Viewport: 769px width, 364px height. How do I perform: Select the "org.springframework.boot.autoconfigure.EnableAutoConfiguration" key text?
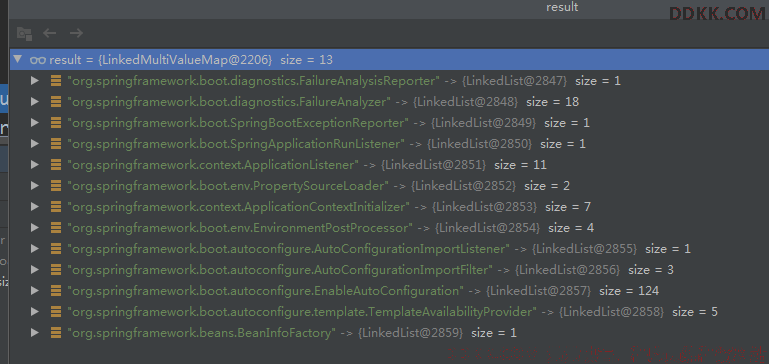point(266,290)
